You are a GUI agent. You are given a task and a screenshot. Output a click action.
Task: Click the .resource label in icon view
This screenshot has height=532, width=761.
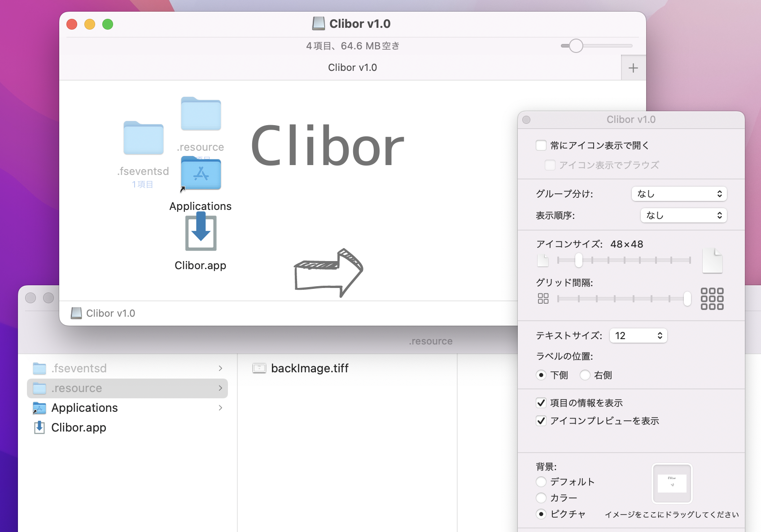(201, 147)
